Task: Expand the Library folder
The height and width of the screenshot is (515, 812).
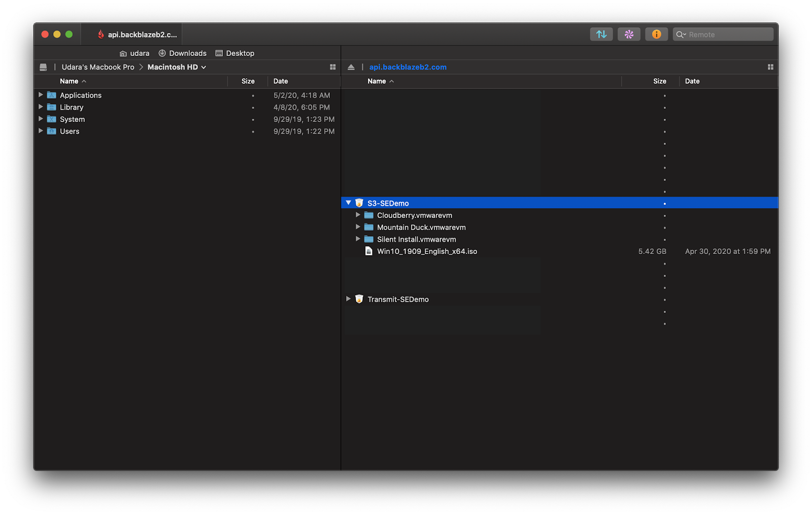Action: (41, 107)
